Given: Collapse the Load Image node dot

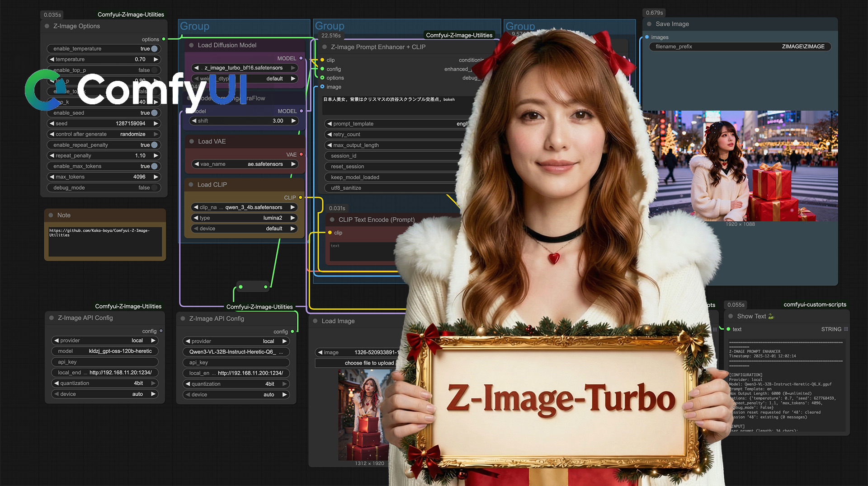Looking at the screenshot, I should pyautogui.click(x=315, y=321).
